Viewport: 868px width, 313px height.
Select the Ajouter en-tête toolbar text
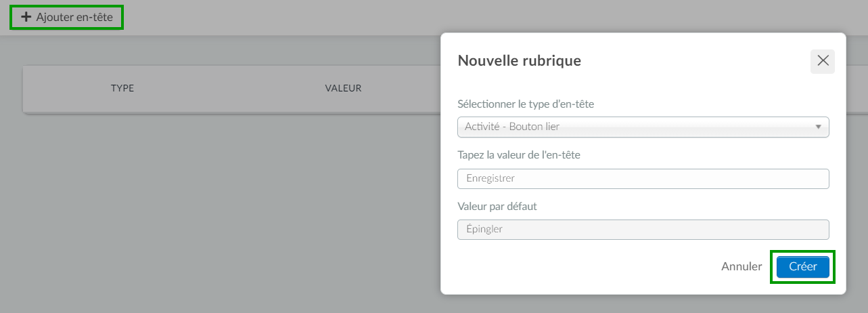click(x=74, y=17)
